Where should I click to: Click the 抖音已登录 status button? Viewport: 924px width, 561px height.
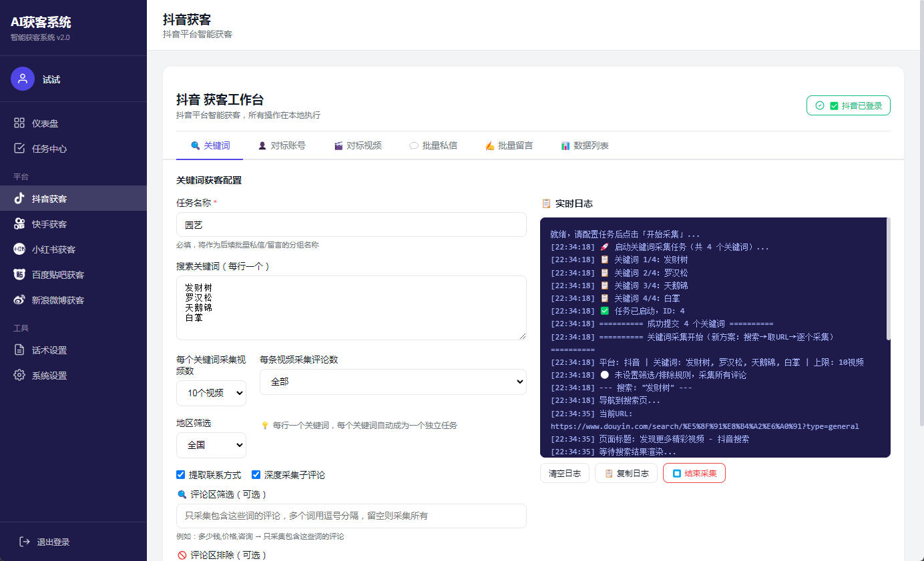(849, 105)
